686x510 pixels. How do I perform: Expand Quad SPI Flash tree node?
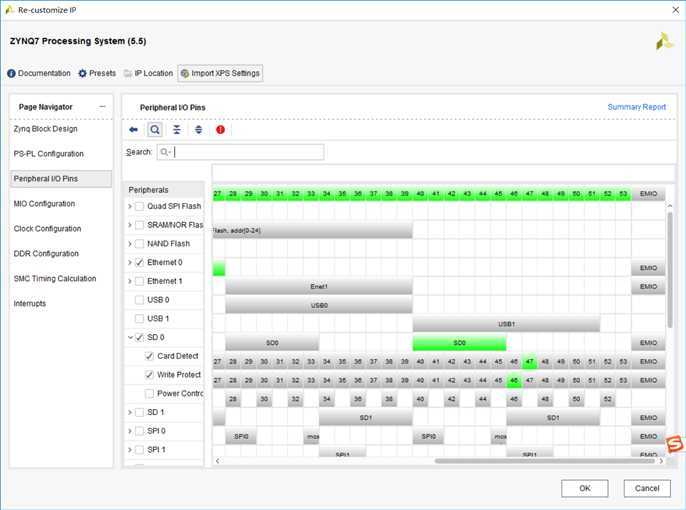coord(130,206)
